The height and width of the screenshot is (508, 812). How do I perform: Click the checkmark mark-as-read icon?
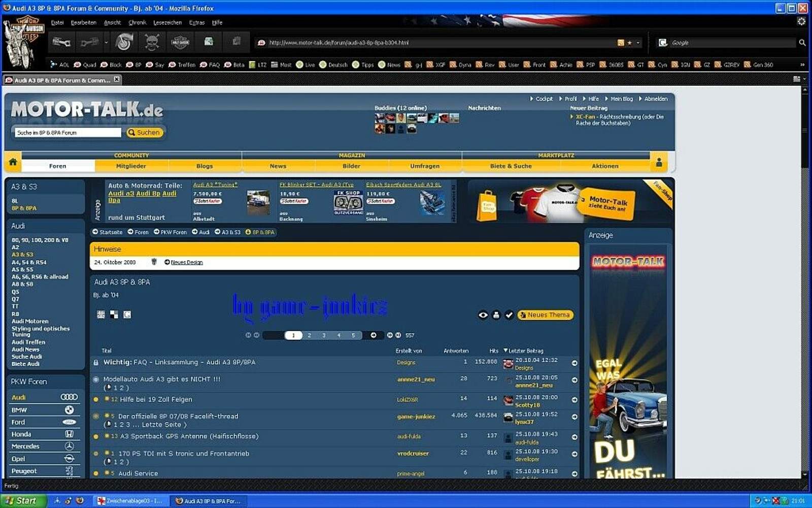[510, 315]
